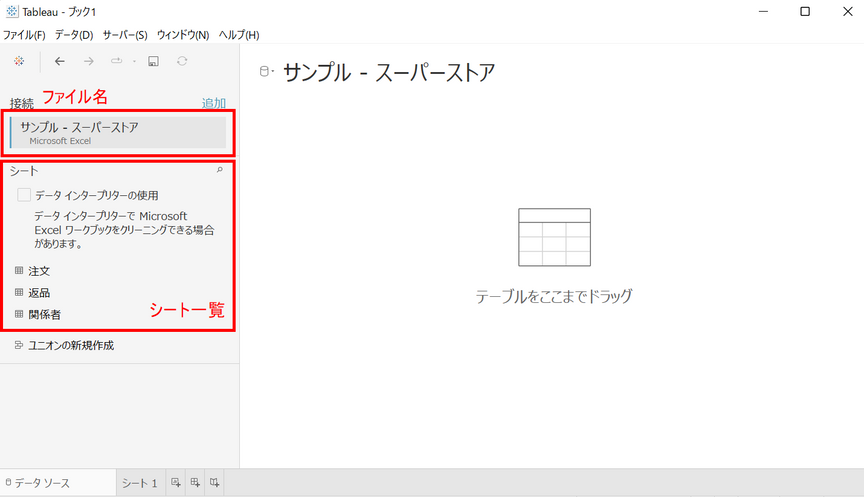Click the search icon in シート section

tap(220, 170)
